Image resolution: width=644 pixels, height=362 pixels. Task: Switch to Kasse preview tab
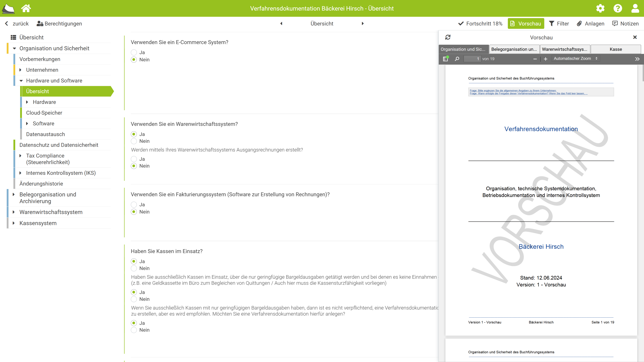616,49
